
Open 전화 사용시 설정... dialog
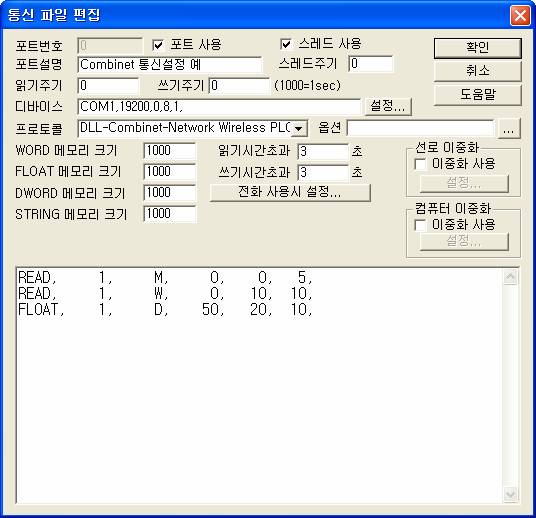click(290, 192)
